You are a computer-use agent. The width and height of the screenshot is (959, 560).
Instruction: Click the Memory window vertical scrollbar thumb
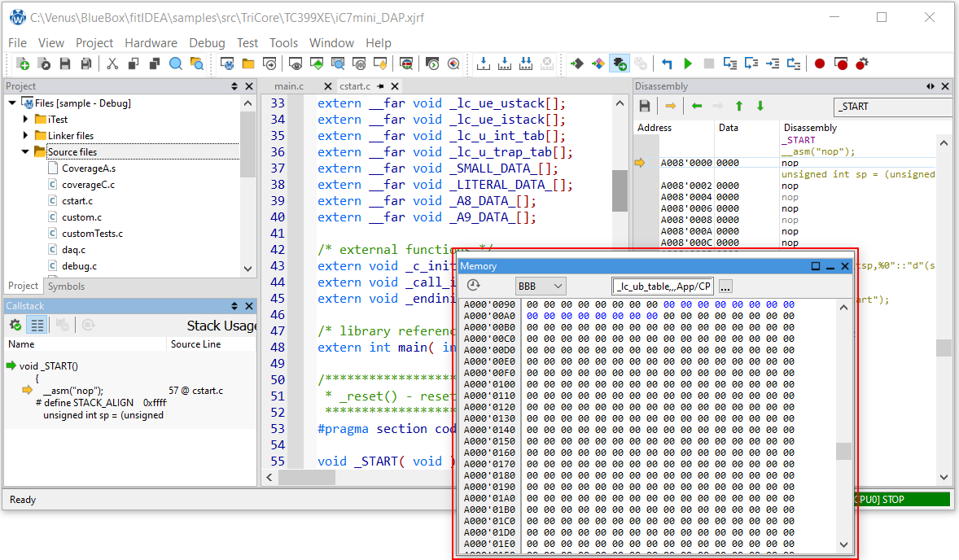pyautogui.click(x=843, y=451)
